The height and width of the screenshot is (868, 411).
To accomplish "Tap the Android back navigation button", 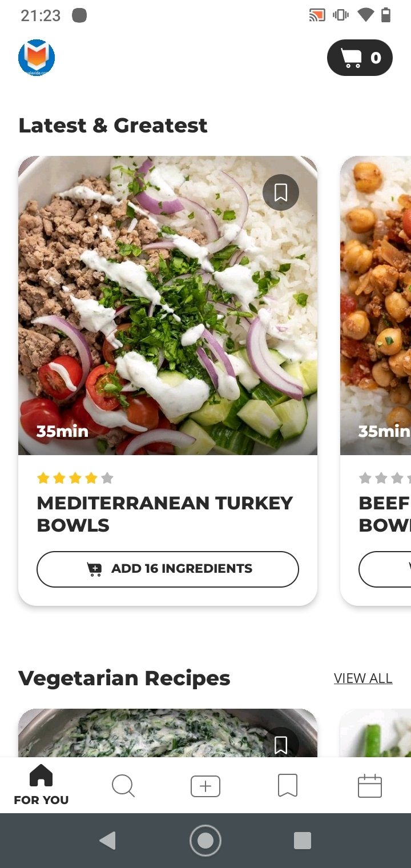I will click(107, 841).
